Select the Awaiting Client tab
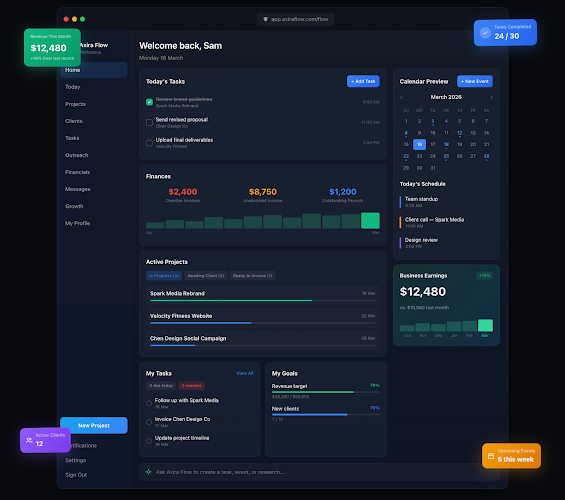Image resolution: width=565 pixels, height=500 pixels. tap(206, 276)
